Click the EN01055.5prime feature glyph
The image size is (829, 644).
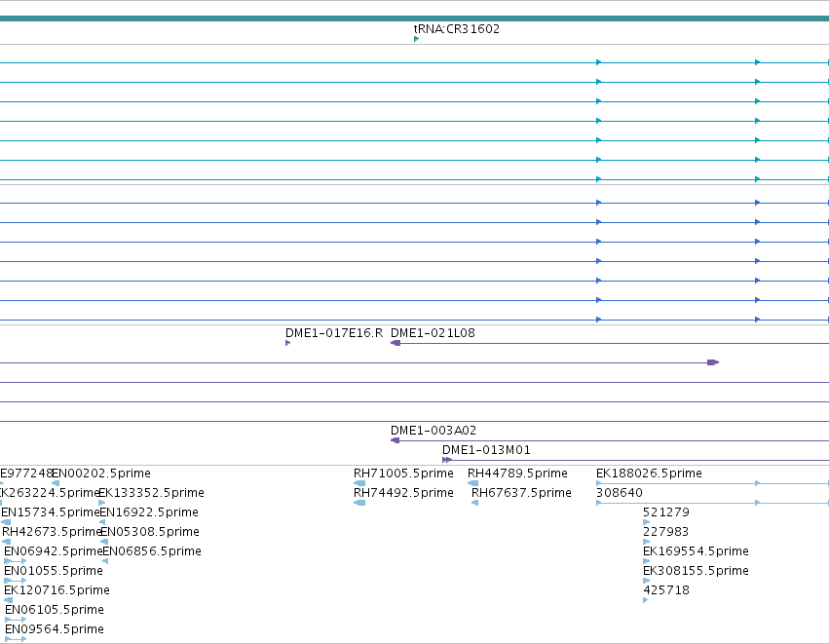point(15,581)
